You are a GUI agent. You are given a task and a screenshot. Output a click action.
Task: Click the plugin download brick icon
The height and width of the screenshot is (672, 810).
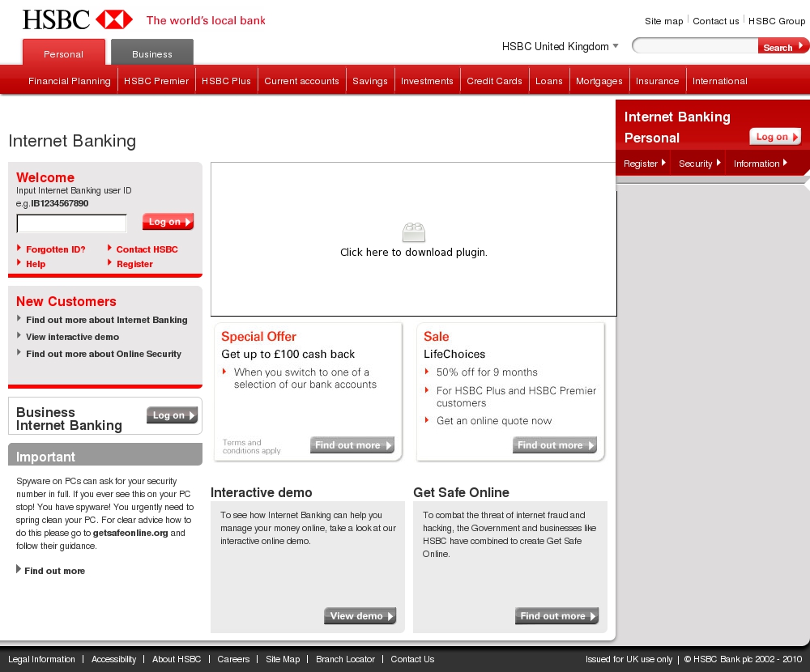(414, 233)
